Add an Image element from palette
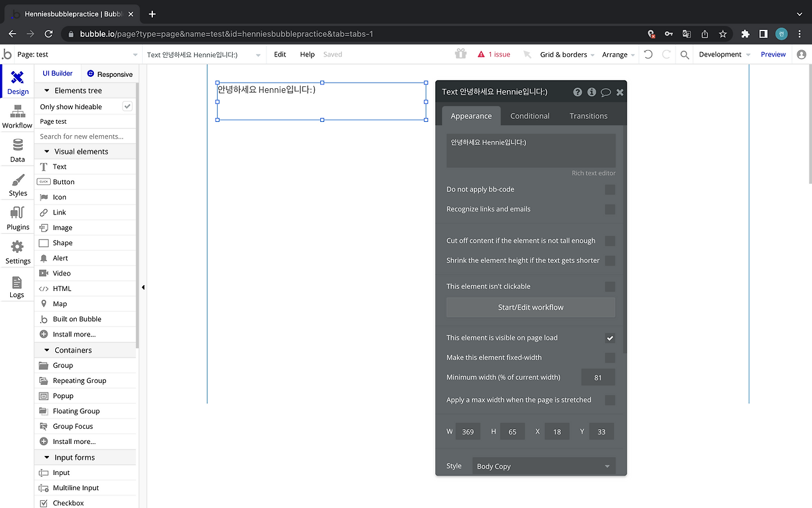 (x=86, y=227)
